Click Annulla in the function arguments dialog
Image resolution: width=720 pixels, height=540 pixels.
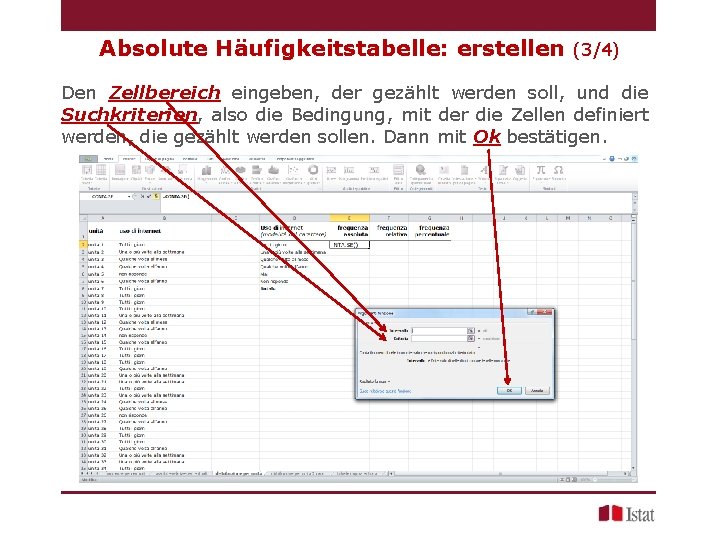point(537,391)
